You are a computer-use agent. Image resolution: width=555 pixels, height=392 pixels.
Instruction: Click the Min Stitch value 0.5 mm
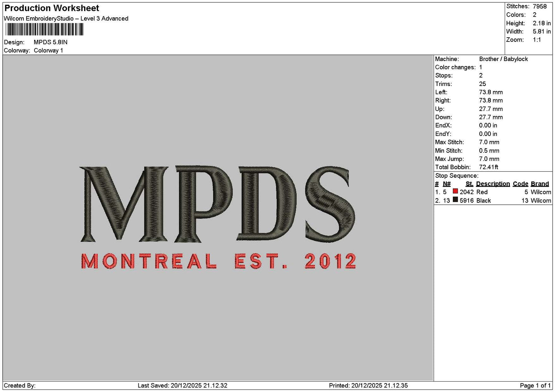point(489,151)
